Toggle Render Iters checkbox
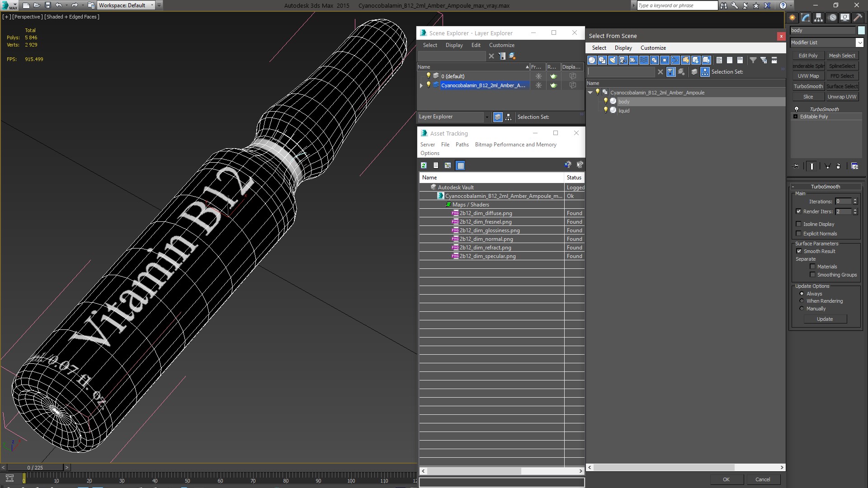This screenshot has height=488, width=868. click(x=798, y=211)
